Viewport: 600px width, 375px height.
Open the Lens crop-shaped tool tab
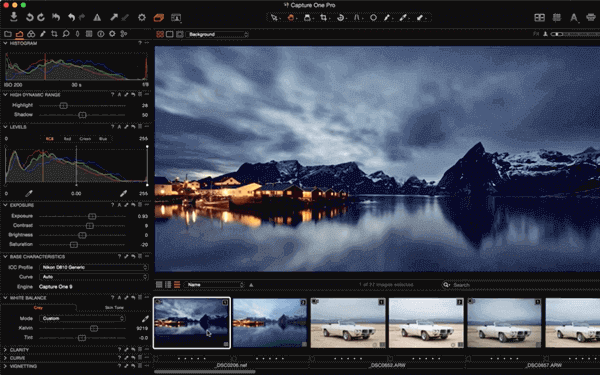pyautogui.click(x=54, y=34)
